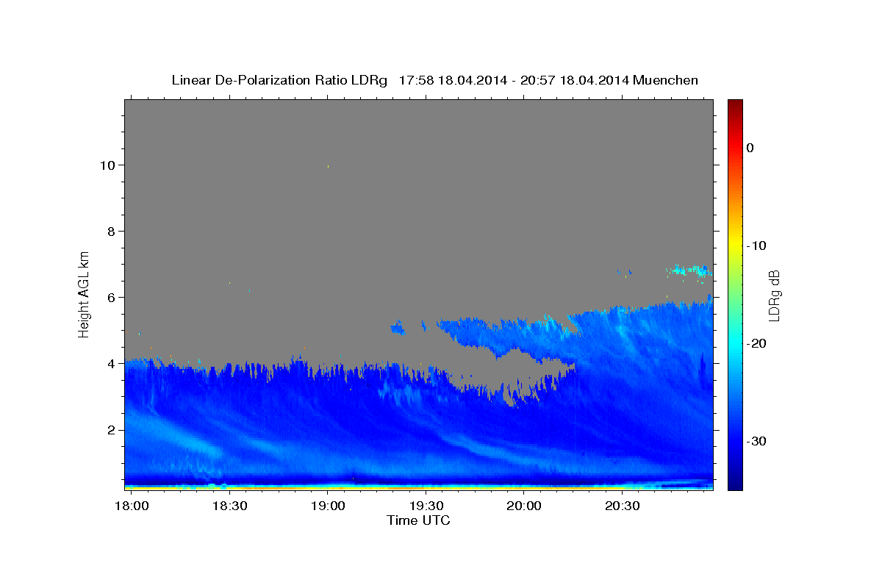The image size is (882, 588).
Task: Click the 'Time UTC' axis label
Action: pos(418,520)
